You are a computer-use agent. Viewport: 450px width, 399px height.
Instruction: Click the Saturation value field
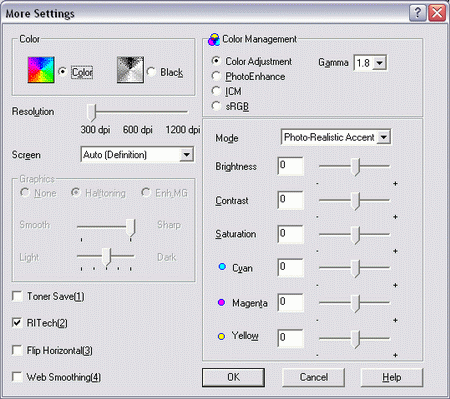tap(290, 234)
